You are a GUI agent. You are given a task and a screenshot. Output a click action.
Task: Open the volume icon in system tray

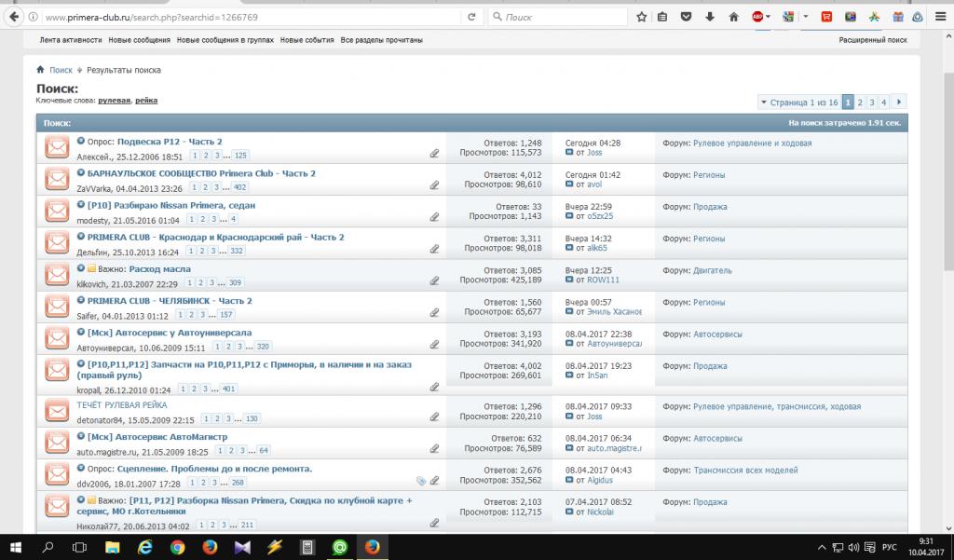pos(853,547)
